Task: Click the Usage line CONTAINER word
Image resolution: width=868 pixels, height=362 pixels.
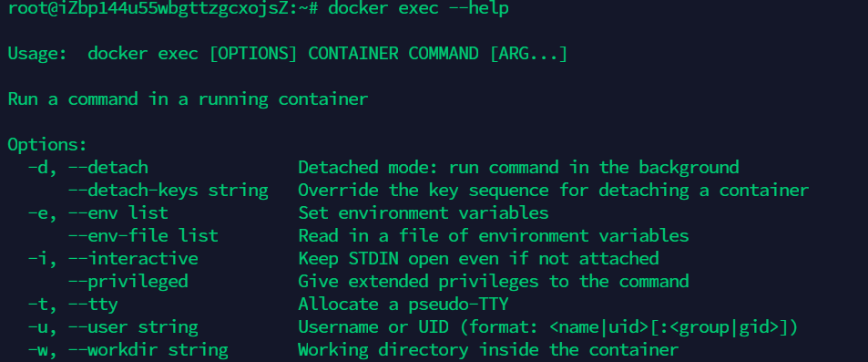Action: [x=353, y=54]
